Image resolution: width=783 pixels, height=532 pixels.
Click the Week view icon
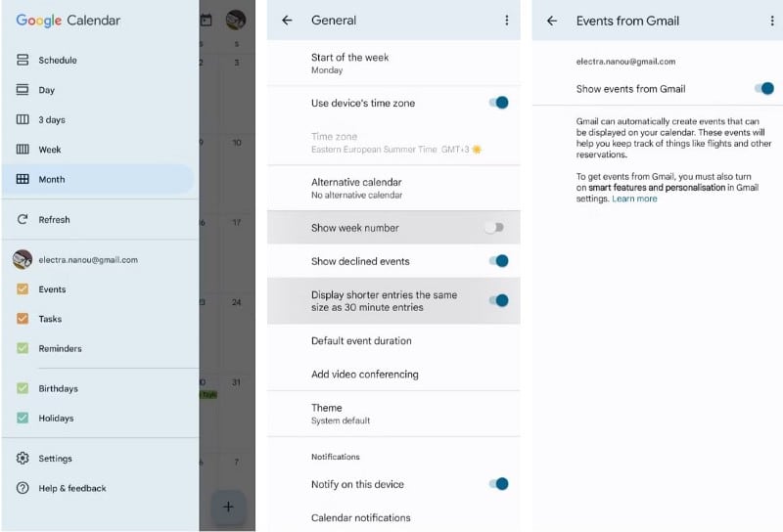click(23, 150)
